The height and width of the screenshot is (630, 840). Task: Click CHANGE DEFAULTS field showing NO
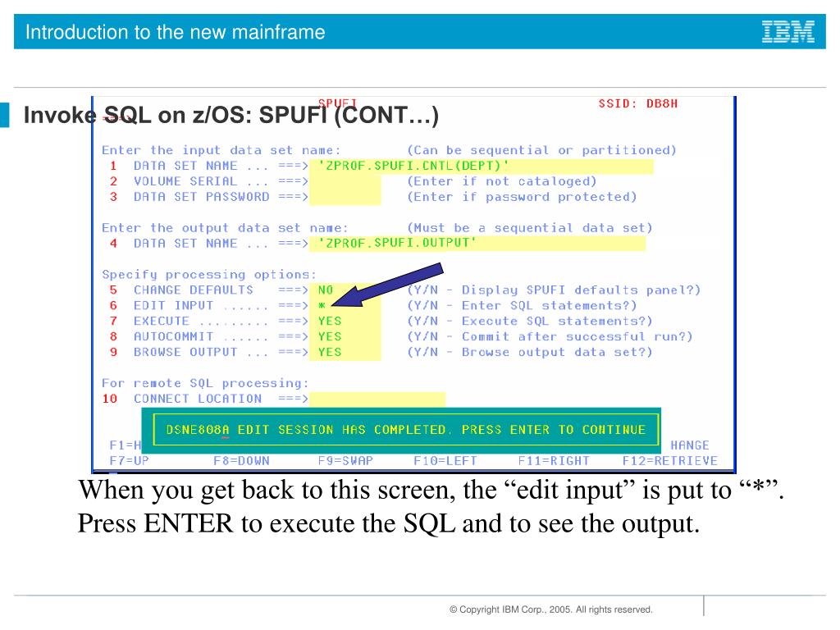(x=345, y=290)
